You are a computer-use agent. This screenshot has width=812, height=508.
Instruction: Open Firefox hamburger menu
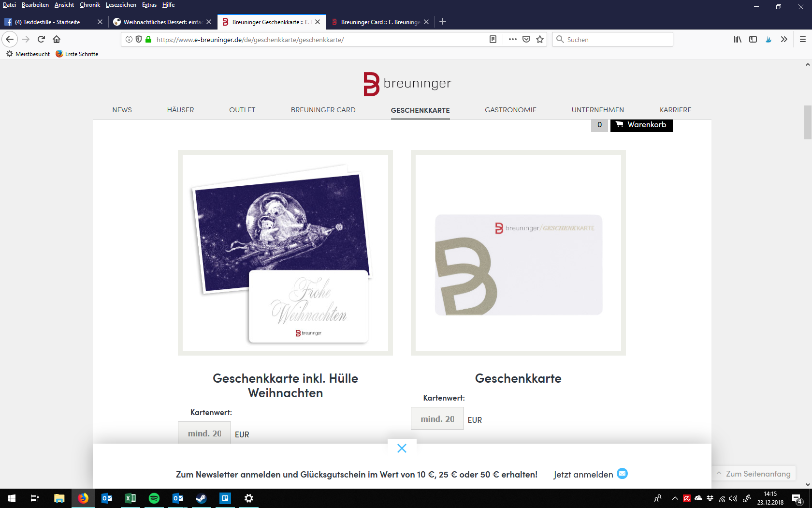tap(802, 39)
